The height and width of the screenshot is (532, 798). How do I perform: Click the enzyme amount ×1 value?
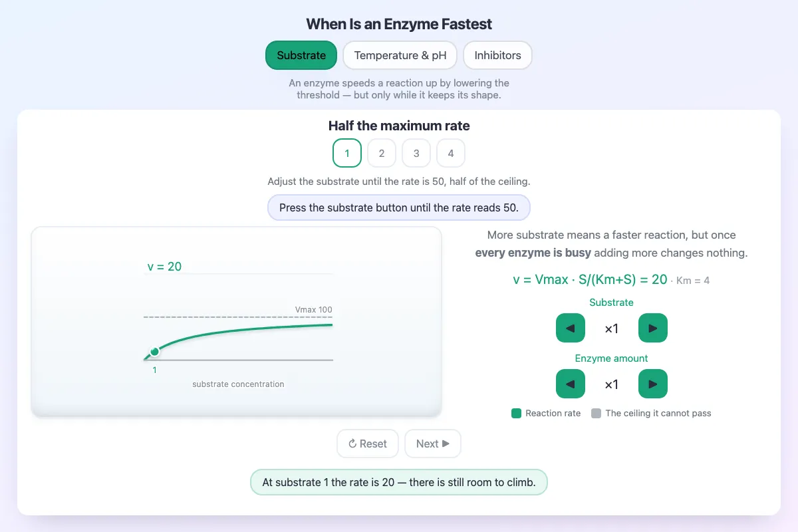coord(612,384)
